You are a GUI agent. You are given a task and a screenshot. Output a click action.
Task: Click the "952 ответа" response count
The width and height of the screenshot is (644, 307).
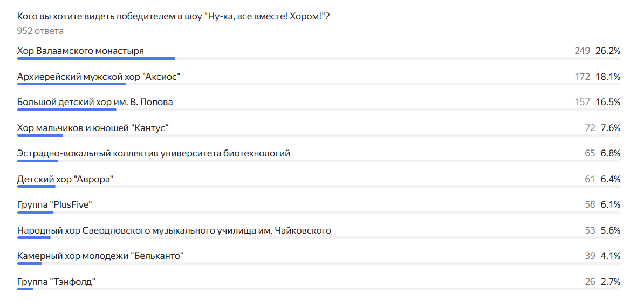pyautogui.click(x=40, y=31)
